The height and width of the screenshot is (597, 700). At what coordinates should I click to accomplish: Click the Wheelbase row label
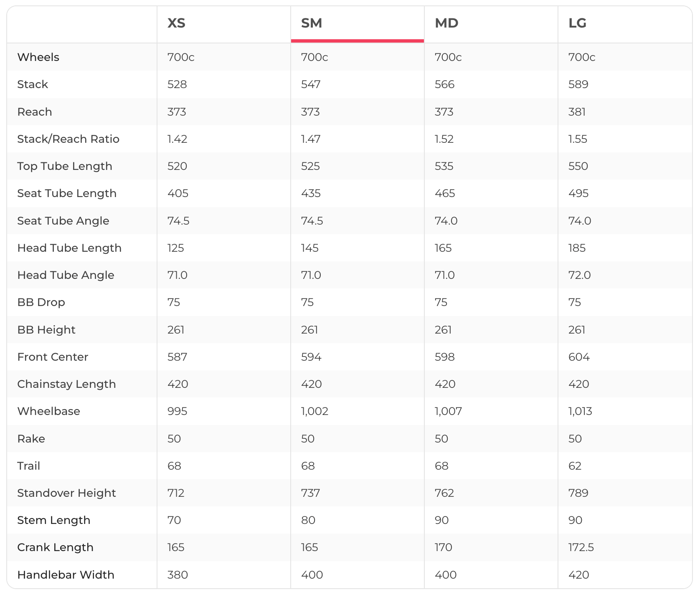click(x=48, y=411)
